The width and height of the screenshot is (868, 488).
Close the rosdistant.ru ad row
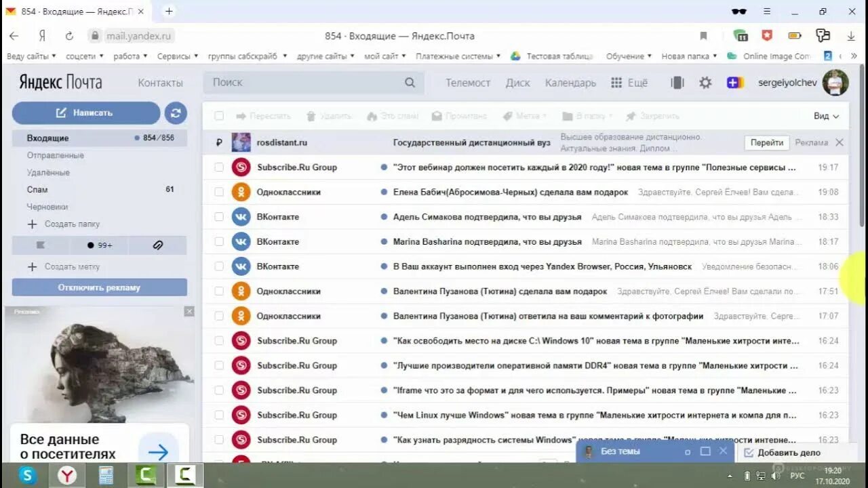[840, 142]
